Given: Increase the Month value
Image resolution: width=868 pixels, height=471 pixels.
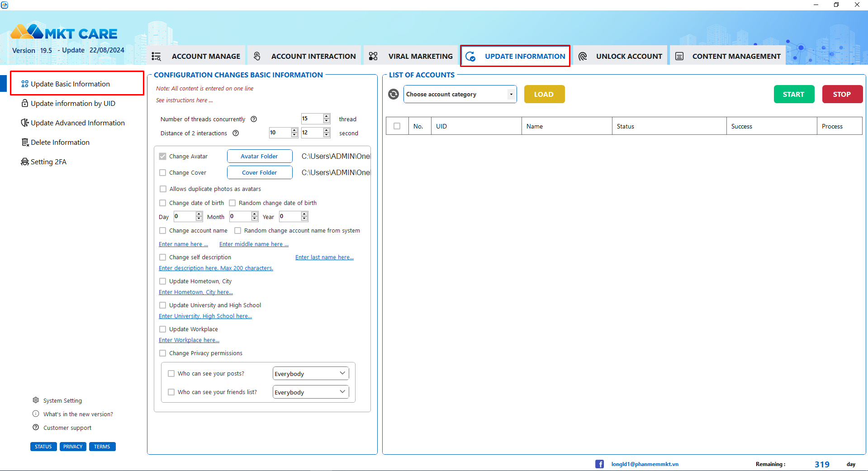Looking at the screenshot, I should point(255,214).
